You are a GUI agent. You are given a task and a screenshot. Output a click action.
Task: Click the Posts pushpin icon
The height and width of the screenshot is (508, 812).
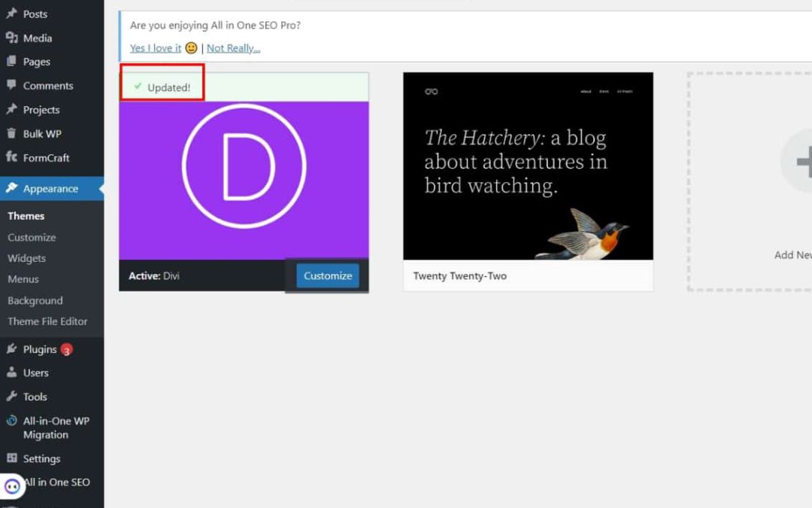tap(11, 14)
